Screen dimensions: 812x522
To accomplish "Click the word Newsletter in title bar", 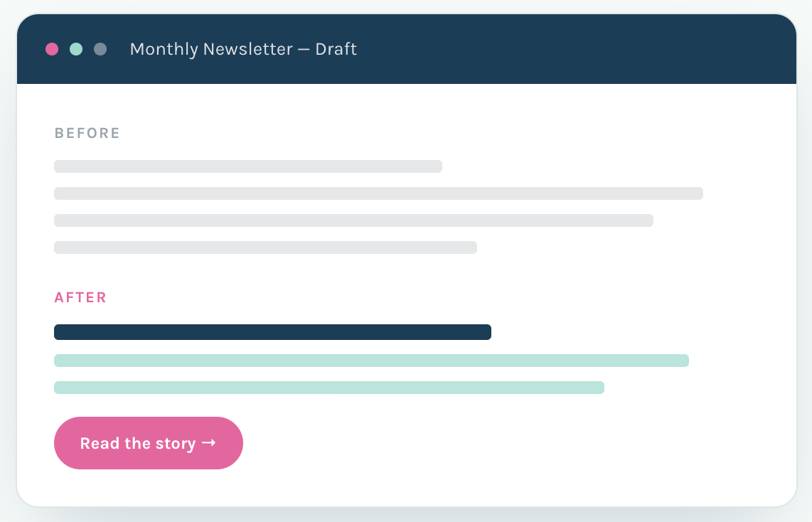I will (x=248, y=49).
